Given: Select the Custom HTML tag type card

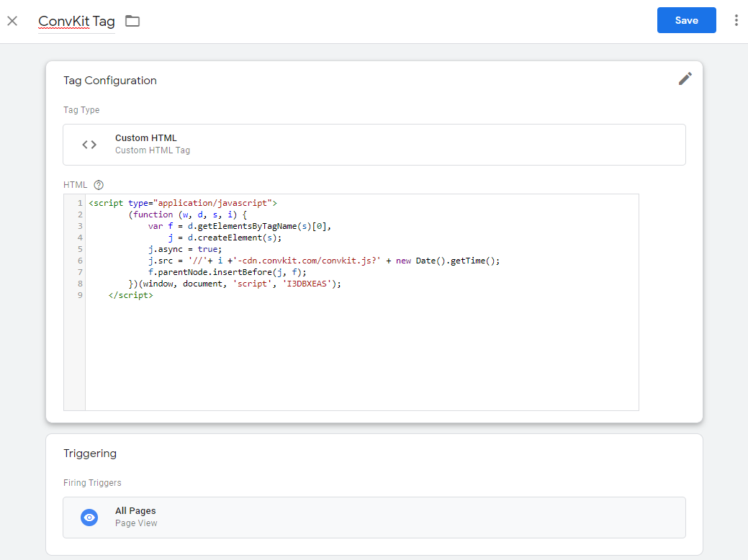Looking at the screenshot, I should (x=374, y=145).
